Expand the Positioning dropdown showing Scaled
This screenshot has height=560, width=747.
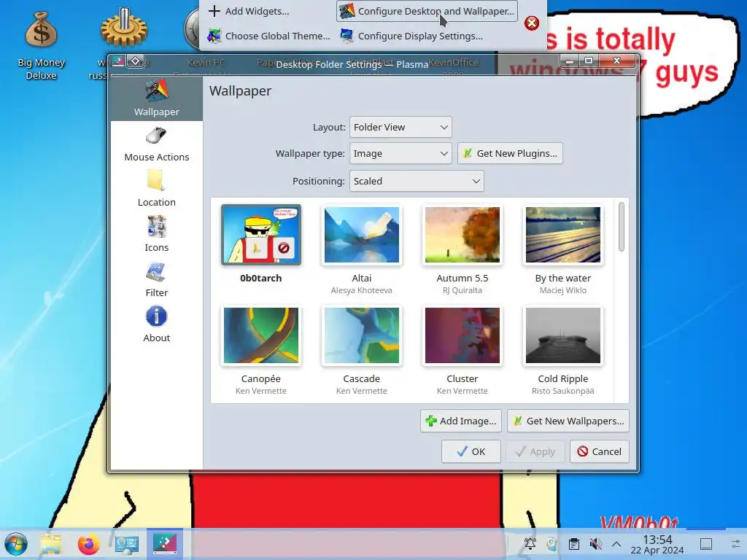tap(417, 181)
